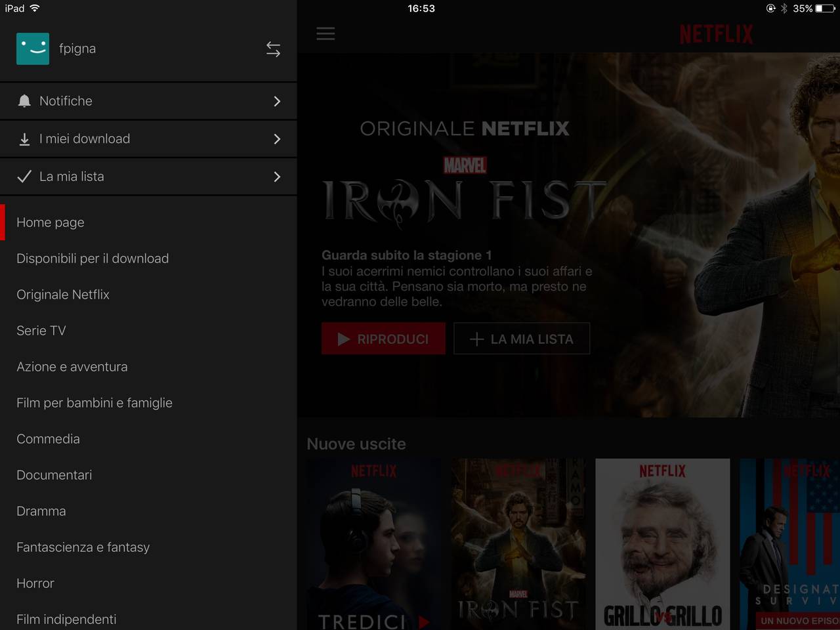
Task: Tap the 35% battery percentage text
Action: (x=803, y=9)
